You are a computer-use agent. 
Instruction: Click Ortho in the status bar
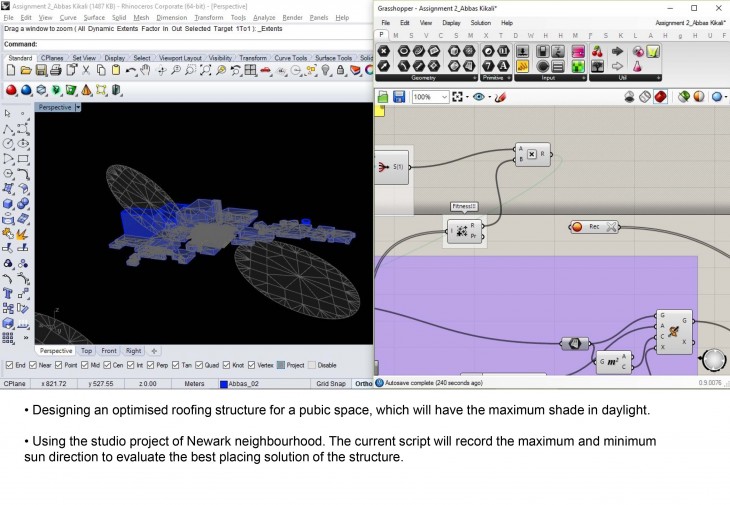pos(363,383)
